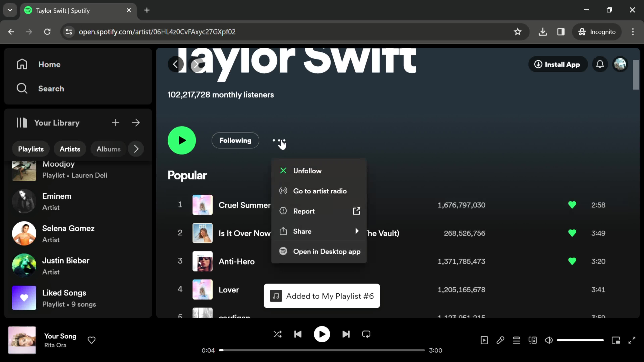644x362 pixels.
Task: Open Your Song now-playing title
Action: [x=60, y=336]
